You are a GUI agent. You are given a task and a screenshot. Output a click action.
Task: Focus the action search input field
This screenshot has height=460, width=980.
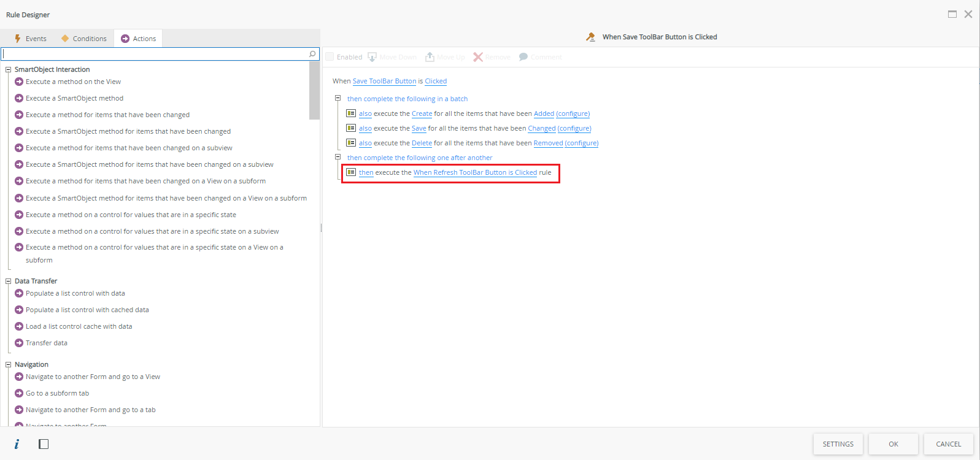point(153,54)
